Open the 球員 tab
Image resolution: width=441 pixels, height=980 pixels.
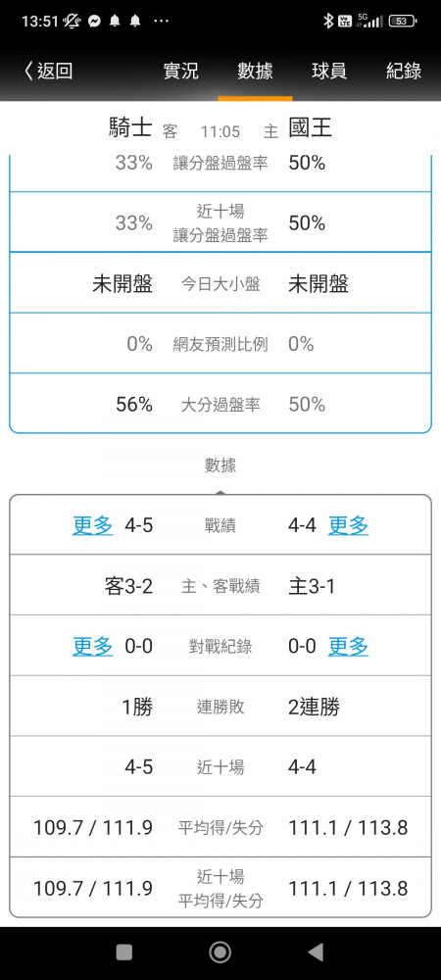click(x=329, y=71)
